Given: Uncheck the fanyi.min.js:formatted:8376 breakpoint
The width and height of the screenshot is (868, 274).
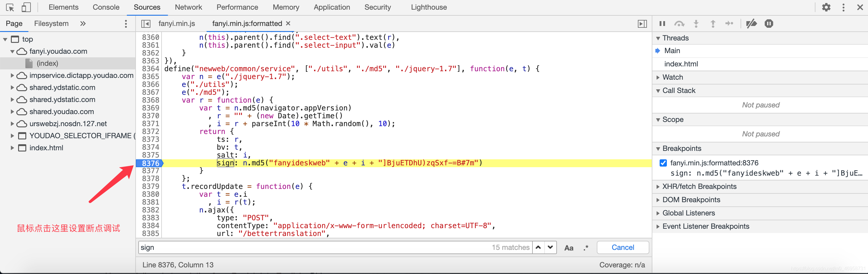Looking at the screenshot, I should (663, 163).
